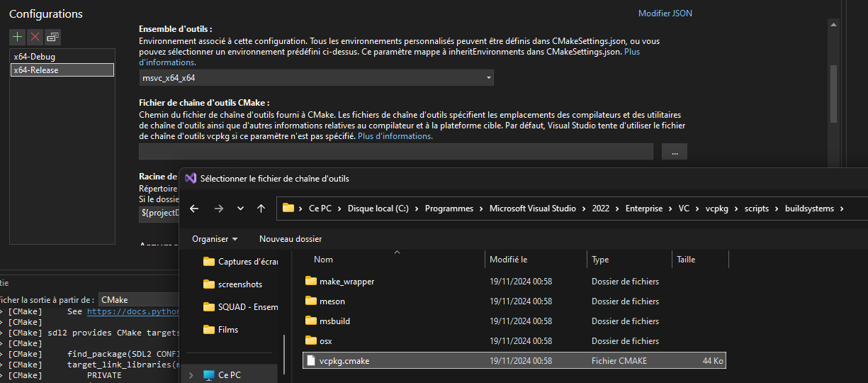Screen dimensions: 868x383
Task: Click the green add configuration plus icon
Action: tap(18, 37)
